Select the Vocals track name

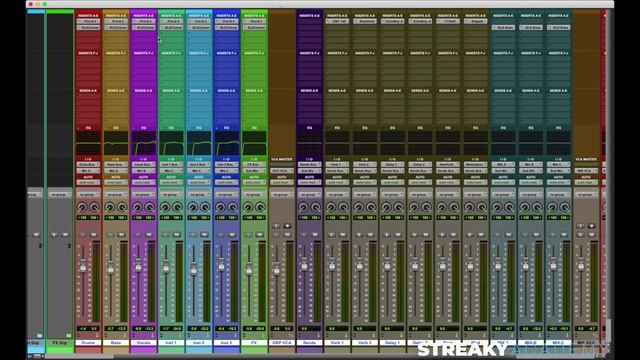(x=144, y=343)
